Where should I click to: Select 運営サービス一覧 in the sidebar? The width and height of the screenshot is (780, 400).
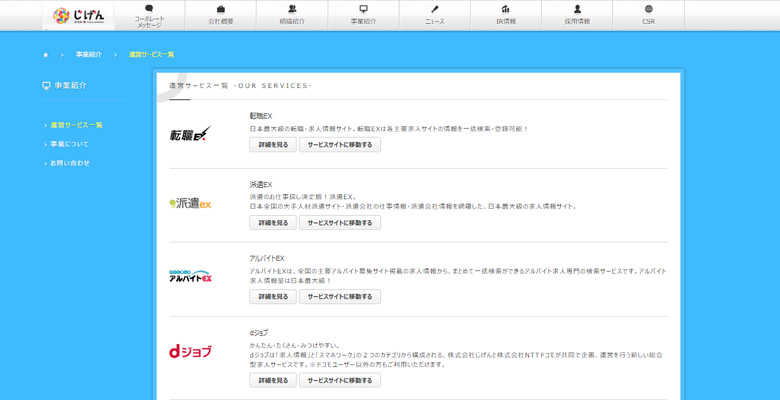pyautogui.click(x=77, y=125)
